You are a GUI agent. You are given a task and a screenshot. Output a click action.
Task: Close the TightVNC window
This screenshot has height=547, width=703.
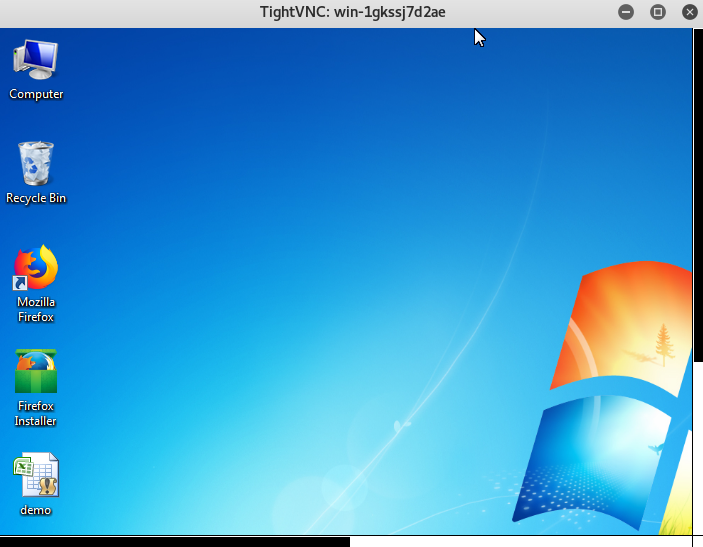(690, 12)
